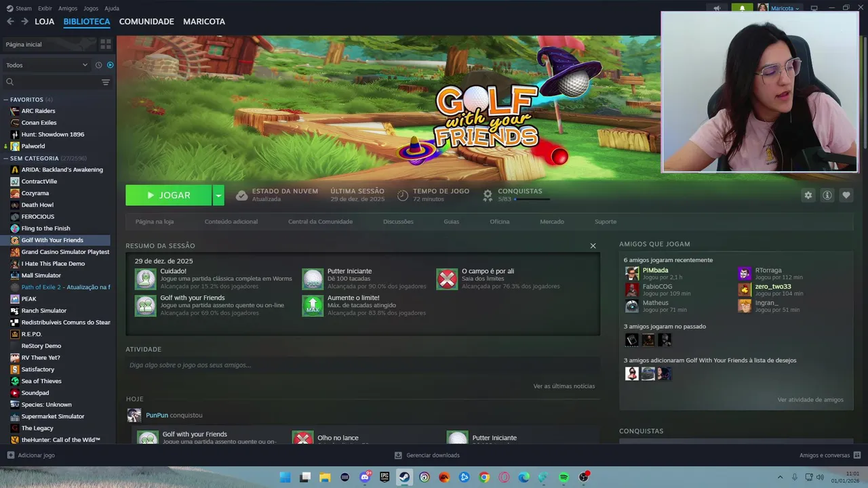Image resolution: width=868 pixels, height=488 pixels.
Task: Toggle ready-to-play filter icon
Action: click(110, 65)
